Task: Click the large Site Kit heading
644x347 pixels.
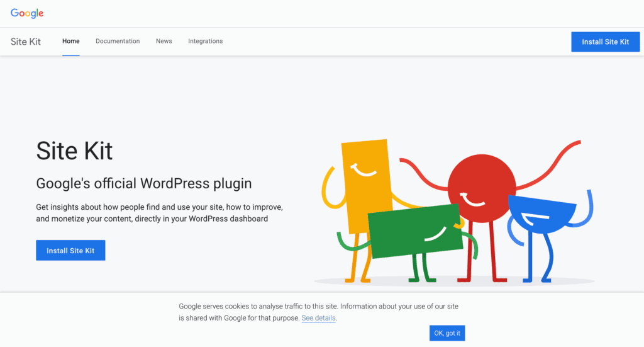Action: (x=74, y=151)
